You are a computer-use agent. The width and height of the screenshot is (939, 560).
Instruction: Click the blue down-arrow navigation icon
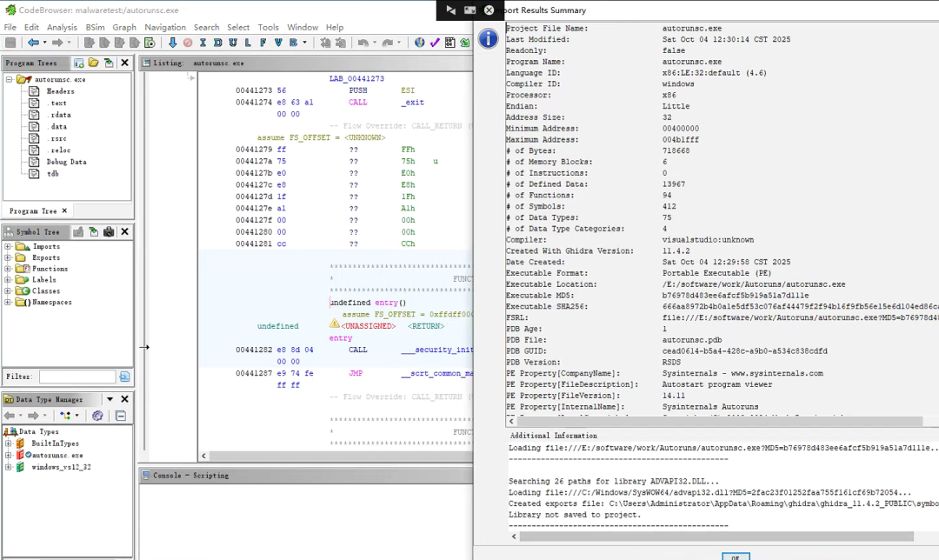172,43
